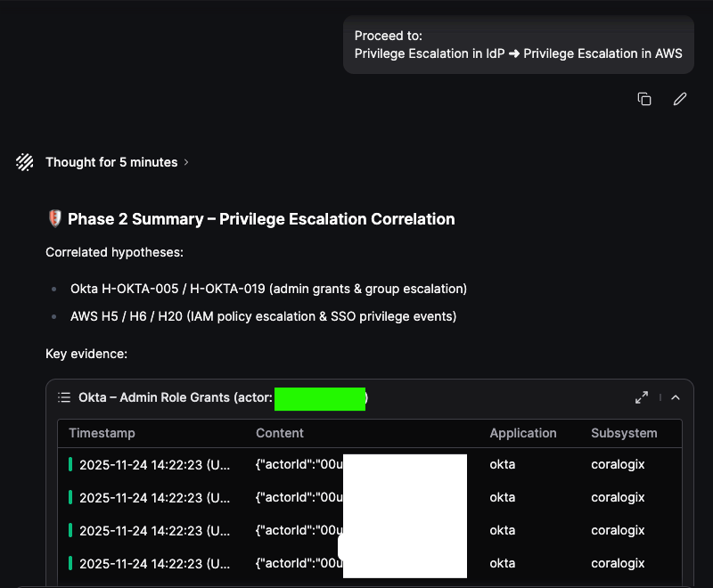Screen dimensions: 713x588
Task: Expand the "Thought for 5 minutes" section
Action: pyautogui.click(x=118, y=162)
